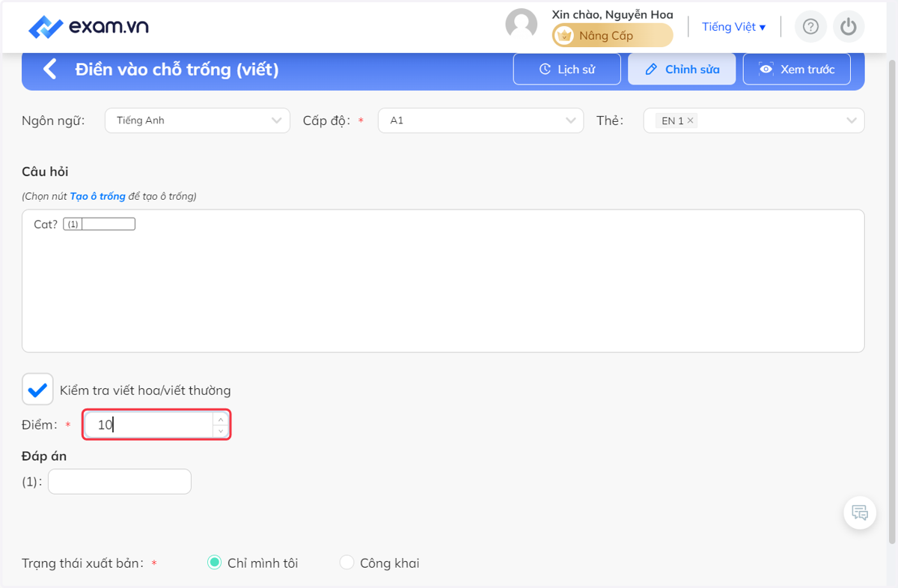898x588 pixels.
Task: Open the Lịch sử history button
Action: 567,69
